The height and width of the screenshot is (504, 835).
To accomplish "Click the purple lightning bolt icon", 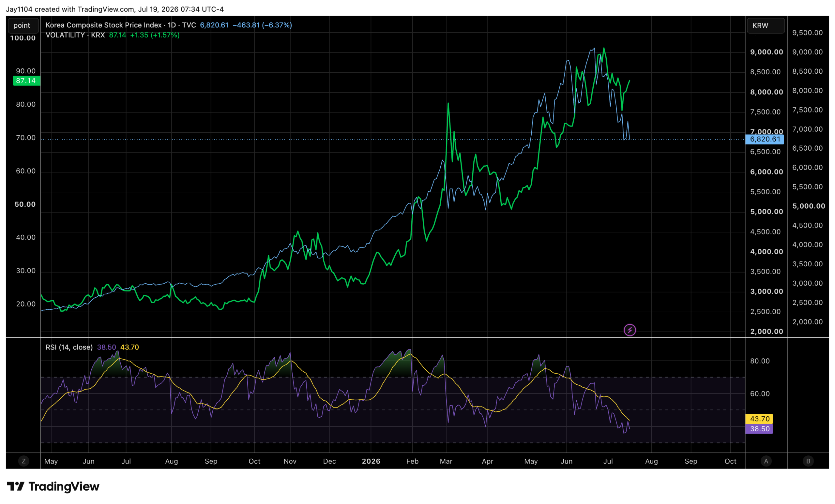I will (630, 330).
